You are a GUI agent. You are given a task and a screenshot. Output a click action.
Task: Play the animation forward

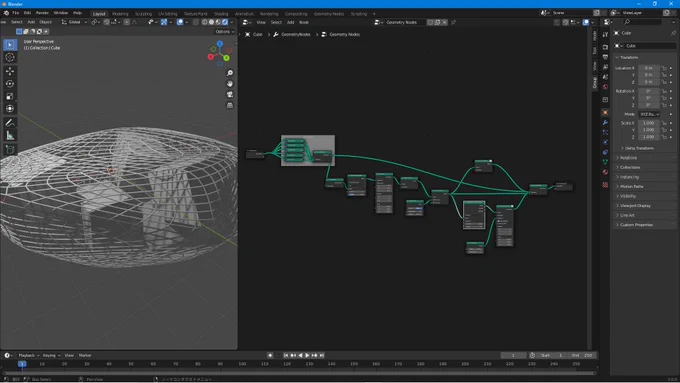click(x=307, y=355)
